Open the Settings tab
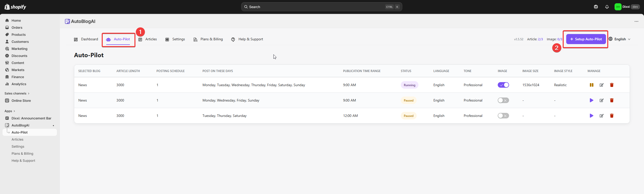 pyautogui.click(x=175, y=39)
